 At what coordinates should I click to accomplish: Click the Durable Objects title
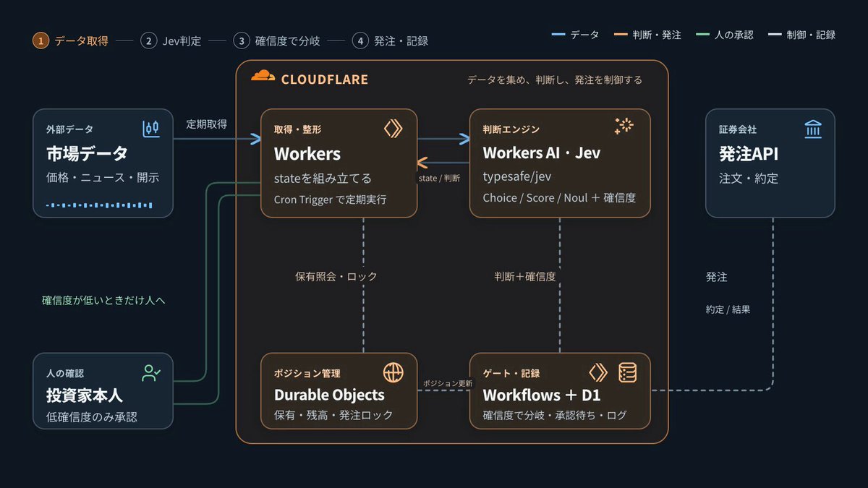(x=329, y=395)
